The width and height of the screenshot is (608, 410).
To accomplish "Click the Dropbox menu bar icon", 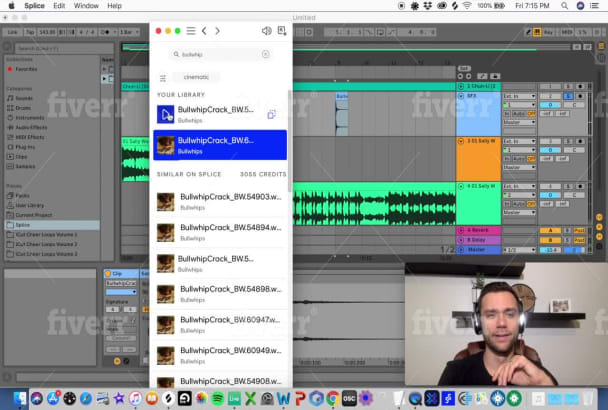I will point(428,6).
